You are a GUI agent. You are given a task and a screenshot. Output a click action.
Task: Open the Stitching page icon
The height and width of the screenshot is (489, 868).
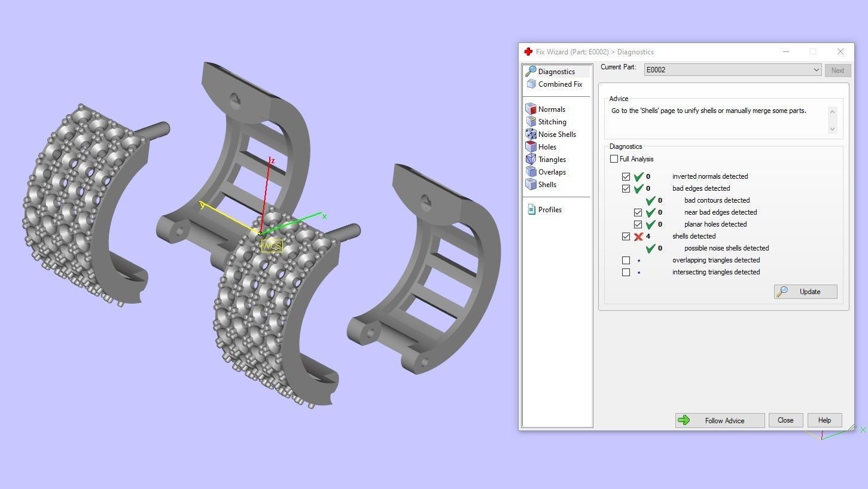coord(531,121)
